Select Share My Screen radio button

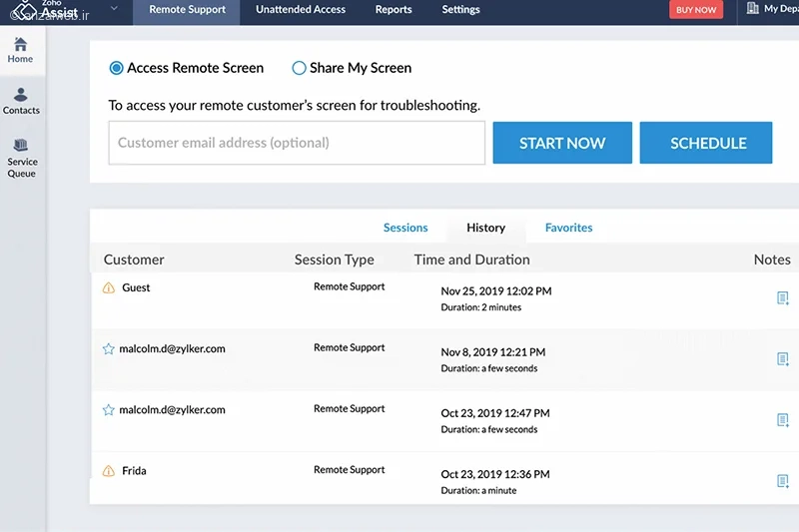tap(299, 68)
